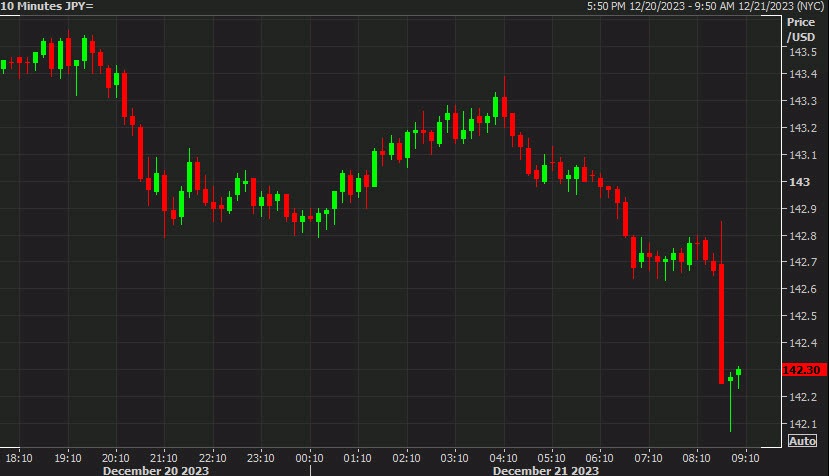The width and height of the screenshot is (829, 476).
Task: Click the 09:10 time axis label
Action: [x=745, y=457]
